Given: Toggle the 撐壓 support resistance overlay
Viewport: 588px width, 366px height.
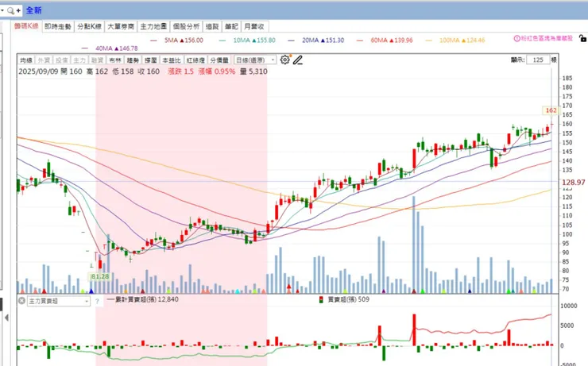Looking at the screenshot, I should pyautogui.click(x=151, y=60).
